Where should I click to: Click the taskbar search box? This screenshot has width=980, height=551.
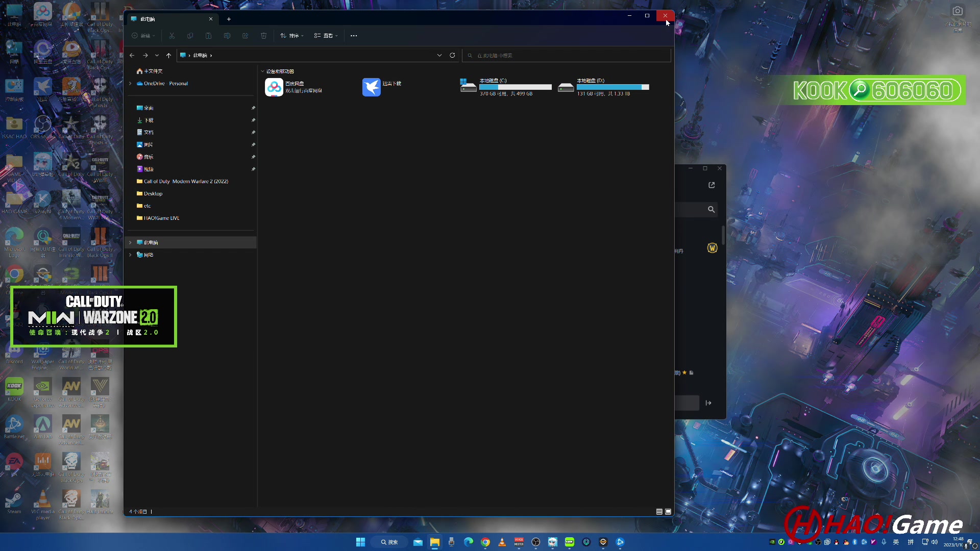click(x=389, y=542)
